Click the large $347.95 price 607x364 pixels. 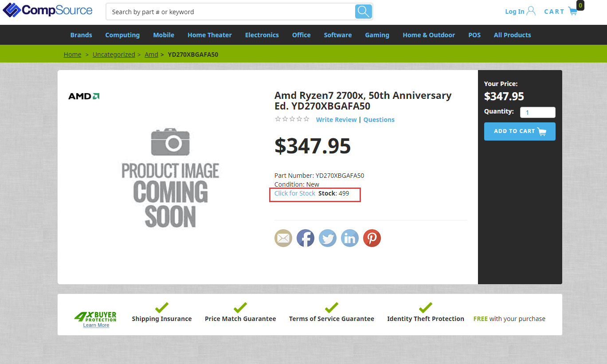tap(313, 145)
